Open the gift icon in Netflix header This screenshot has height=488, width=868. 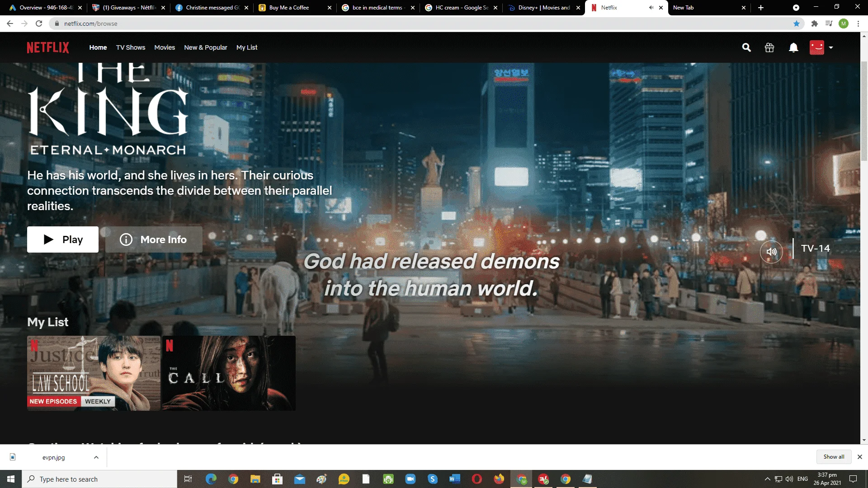(769, 47)
